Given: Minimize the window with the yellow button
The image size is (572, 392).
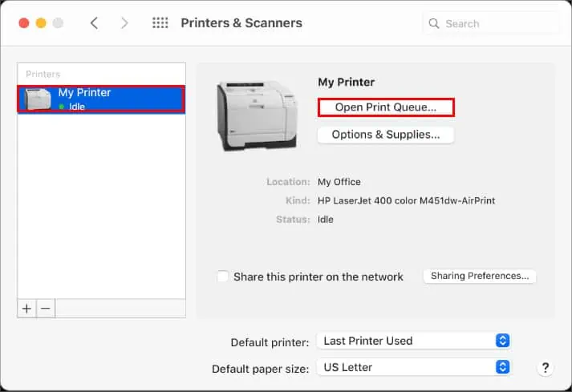Looking at the screenshot, I should (x=40, y=23).
